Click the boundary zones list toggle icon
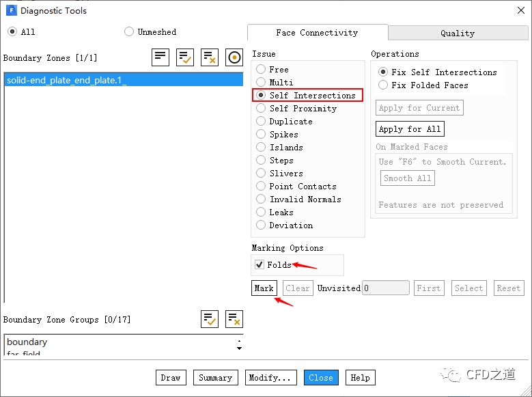The height and width of the screenshot is (397, 532). [x=160, y=57]
